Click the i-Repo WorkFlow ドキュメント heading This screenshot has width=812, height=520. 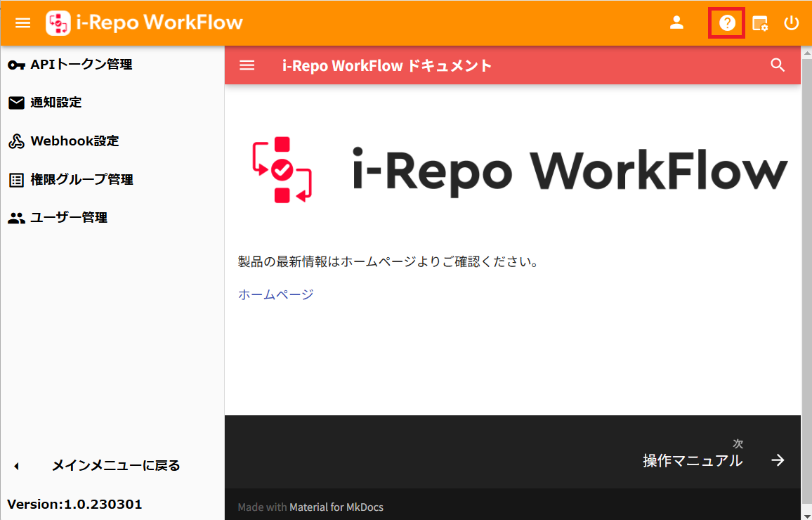(x=388, y=65)
